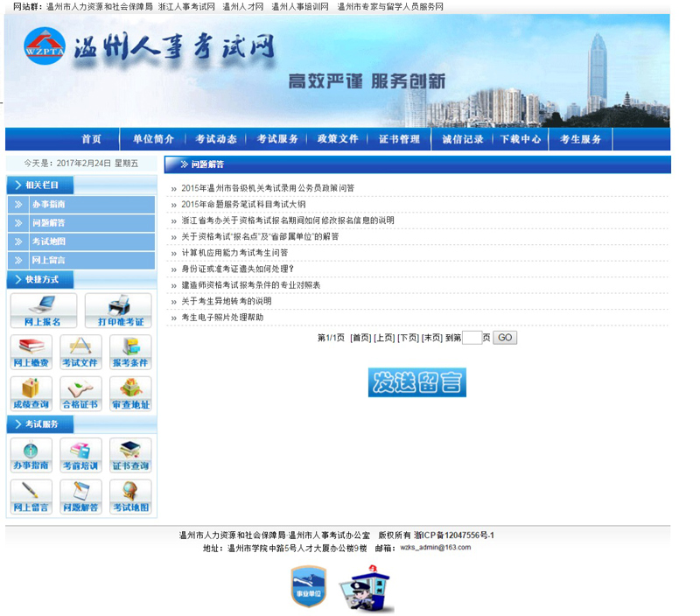The image size is (700, 616).
Task: Go to 首页 in navigation bar
Action: click(x=91, y=139)
